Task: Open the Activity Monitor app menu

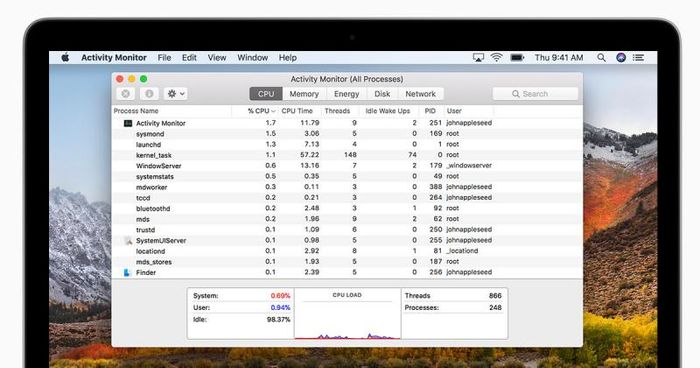Action: [x=114, y=58]
